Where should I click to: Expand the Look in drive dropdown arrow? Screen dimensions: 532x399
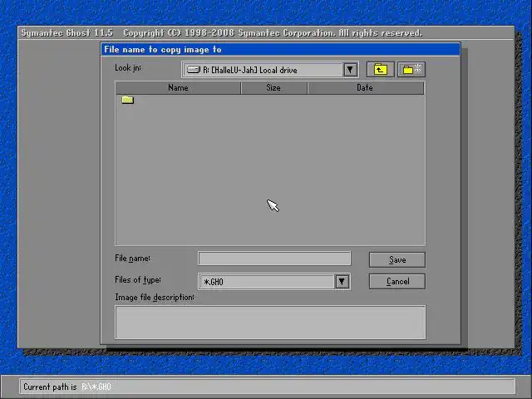click(350, 70)
